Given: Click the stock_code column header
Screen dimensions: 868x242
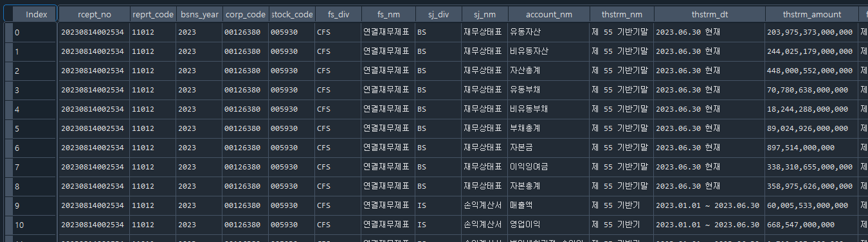Looking at the screenshot, I should click(292, 14).
